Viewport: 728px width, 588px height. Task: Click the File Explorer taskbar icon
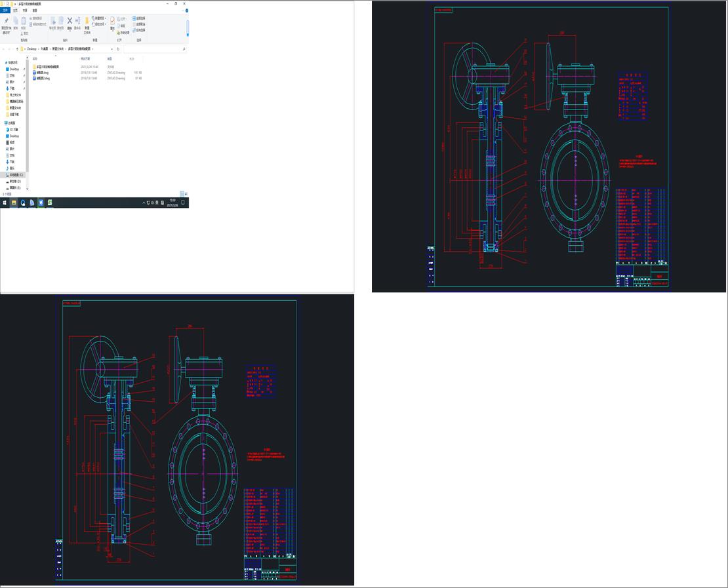click(x=14, y=203)
